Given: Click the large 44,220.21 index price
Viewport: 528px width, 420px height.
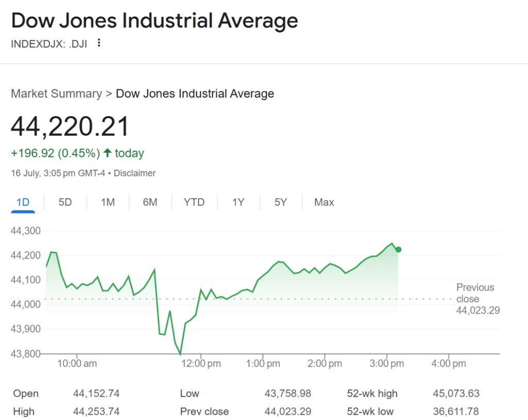Looking at the screenshot, I should (x=70, y=127).
